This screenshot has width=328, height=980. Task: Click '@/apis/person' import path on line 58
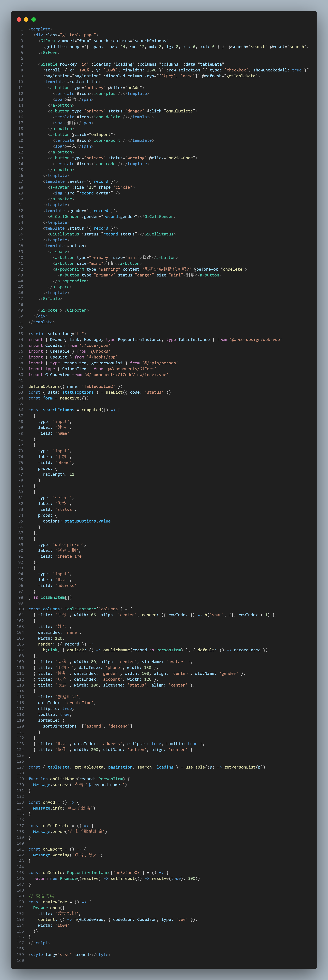[160, 363]
